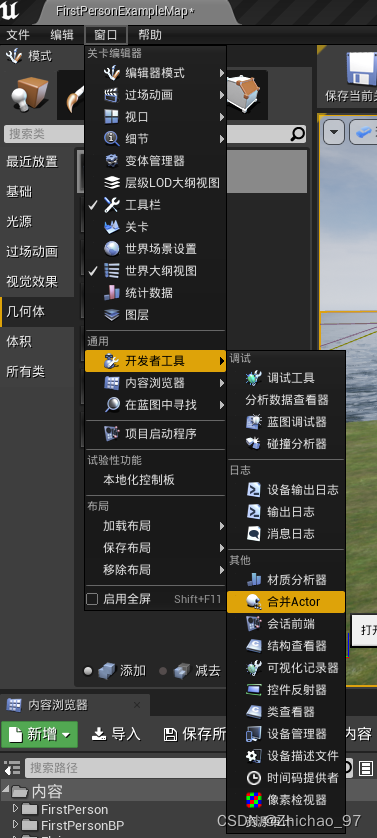Open the 帮助 menu

point(150,35)
